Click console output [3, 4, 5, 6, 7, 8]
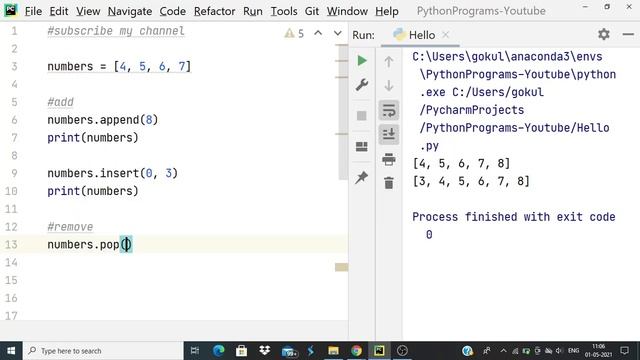 pyautogui.click(x=471, y=181)
